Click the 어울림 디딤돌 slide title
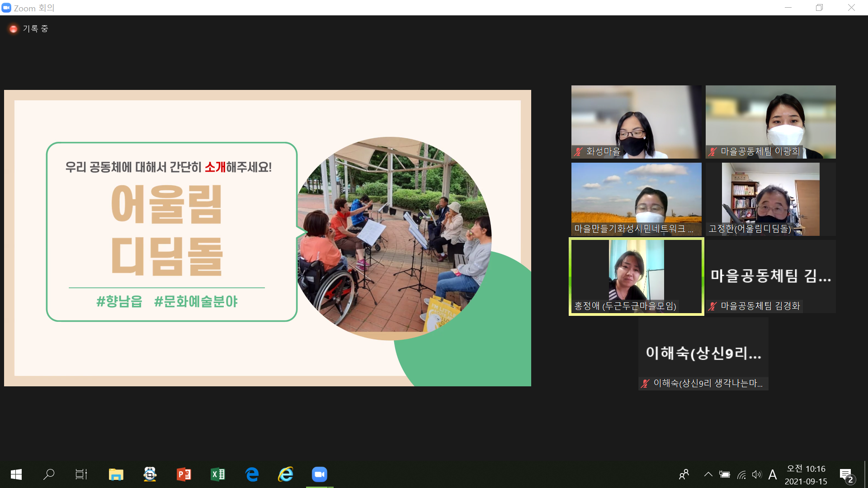The height and width of the screenshot is (488, 868). (x=167, y=230)
